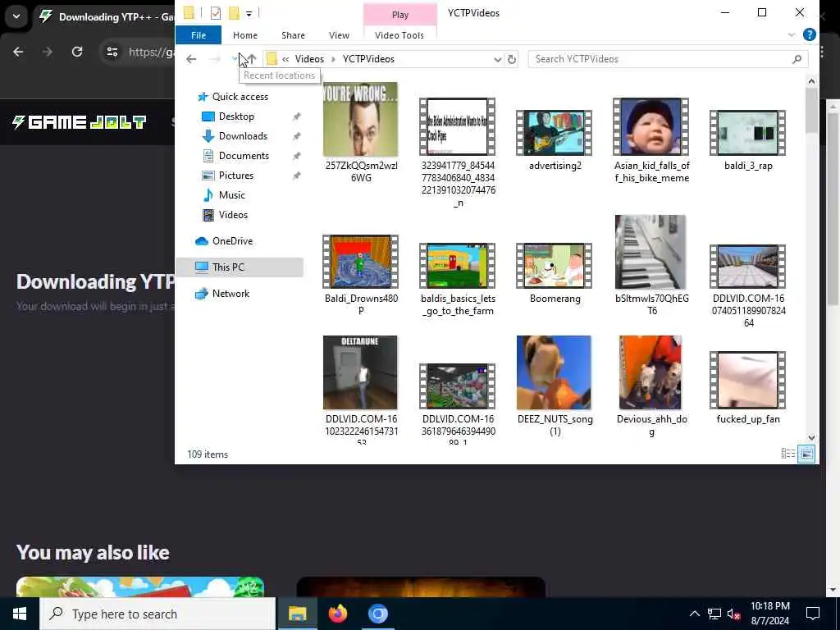Open Videos in navigation pane

pyautogui.click(x=232, y=215)
